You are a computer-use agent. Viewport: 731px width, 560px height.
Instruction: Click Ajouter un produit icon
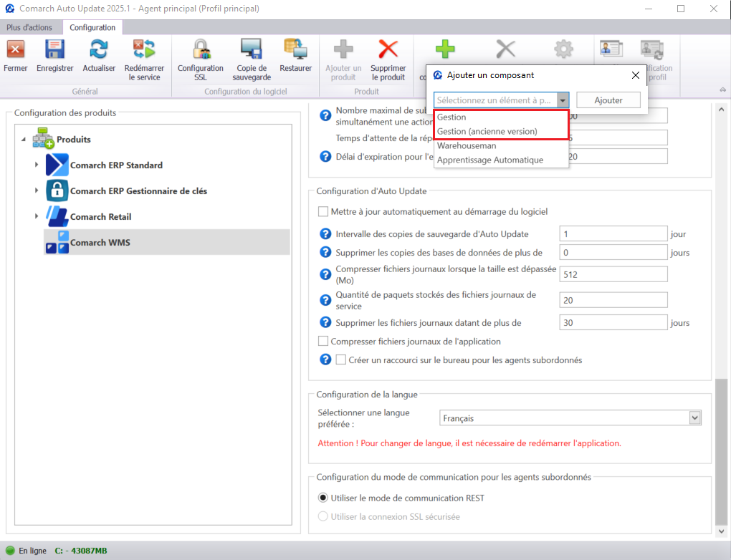[343, 49]
